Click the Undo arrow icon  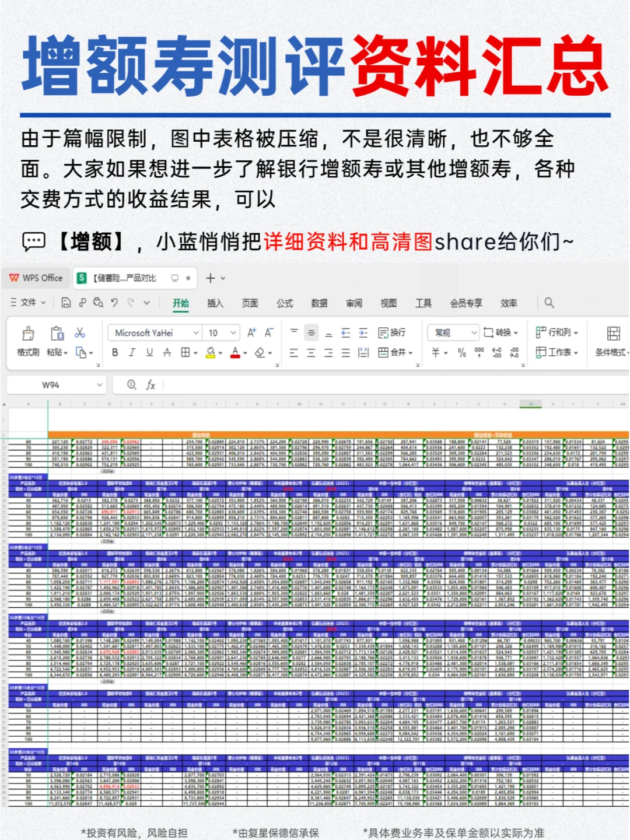tap(114, 302)
